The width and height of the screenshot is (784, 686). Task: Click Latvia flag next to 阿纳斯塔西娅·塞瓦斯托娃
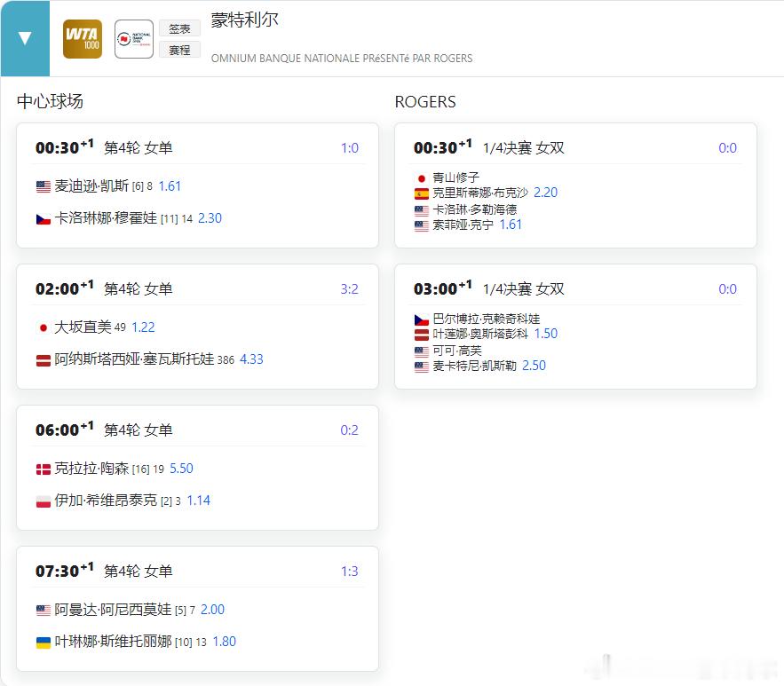44,359
